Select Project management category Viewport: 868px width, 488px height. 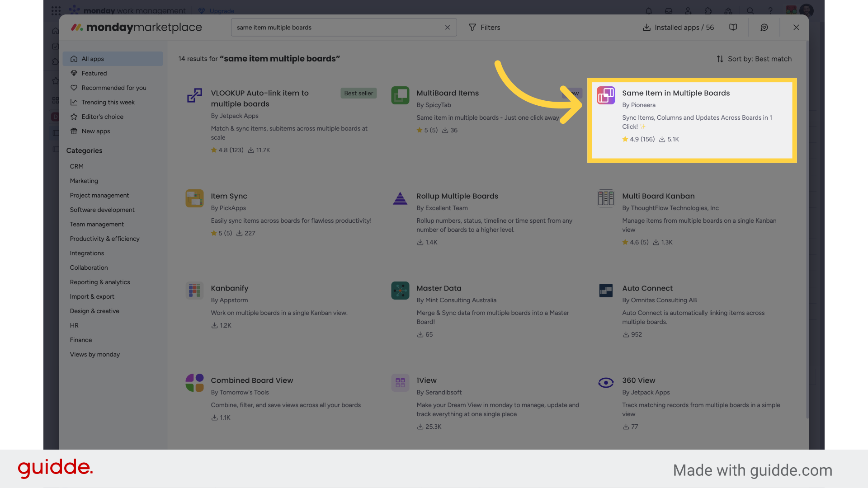99,195
